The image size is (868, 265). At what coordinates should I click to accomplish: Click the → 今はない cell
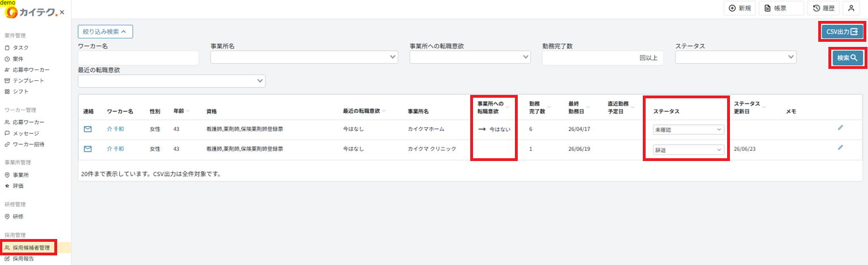494,129
